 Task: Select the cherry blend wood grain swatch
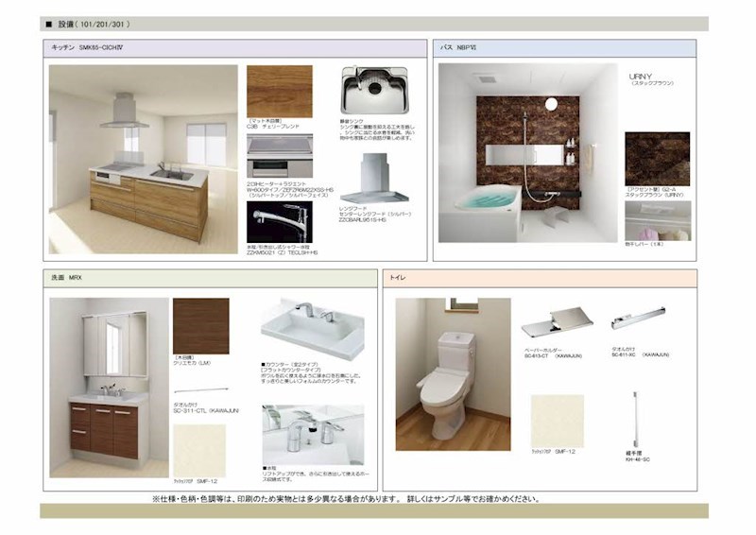tap(279, 91)
